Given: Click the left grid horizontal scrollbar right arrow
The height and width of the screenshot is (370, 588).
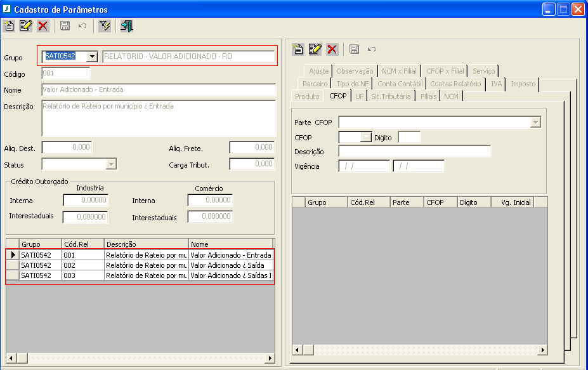Looking at the screenshot, I should tap(270, 359).
